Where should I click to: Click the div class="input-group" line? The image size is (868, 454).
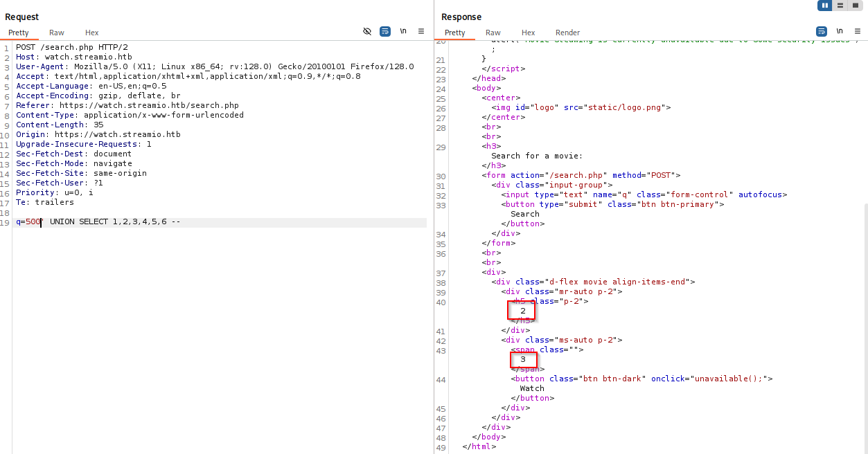(552, 185)
